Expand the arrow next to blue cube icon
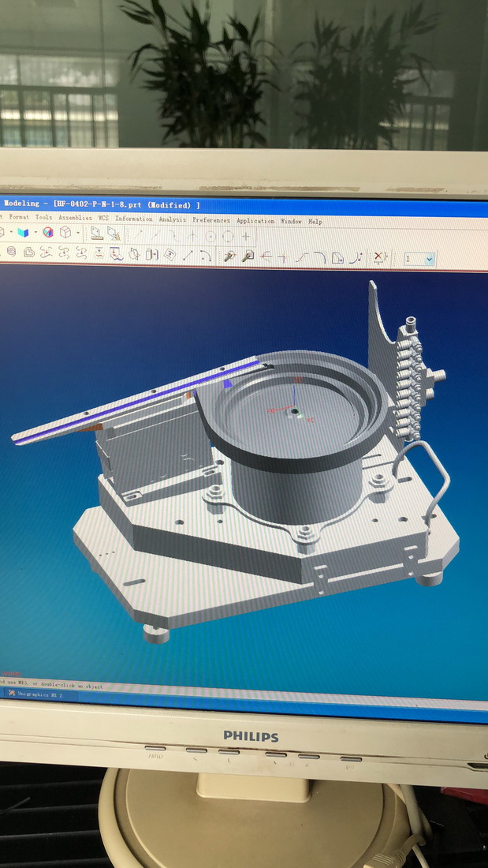 pyautogui.click(x=34, y=233)
